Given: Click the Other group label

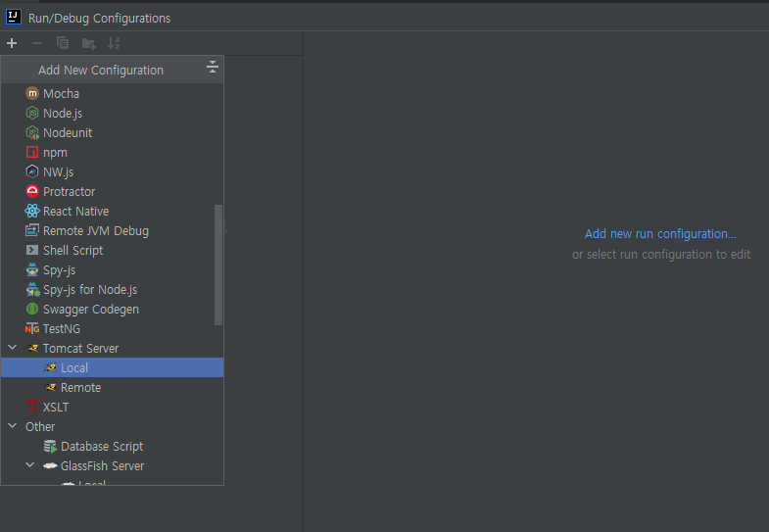Looking at the screenshot, I should (x=40, y=427).
